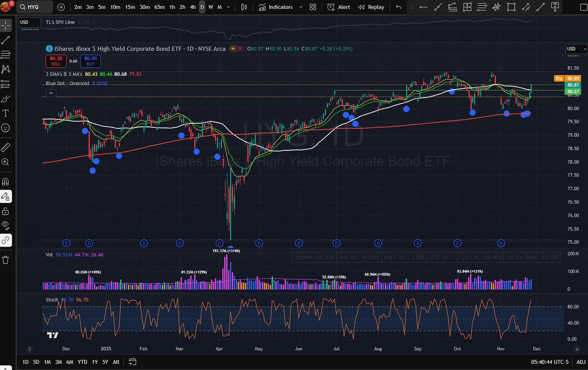Viewport: 588px width, 370px height.
Task: Open the chart patterns tool group
Action: tap(6, 69)
